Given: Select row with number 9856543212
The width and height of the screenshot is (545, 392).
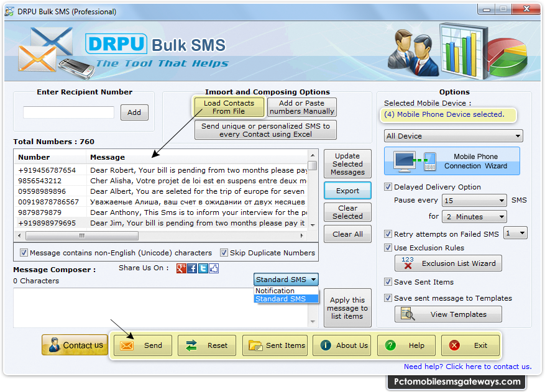Looking at the screenshot, I should coord(162,181).
